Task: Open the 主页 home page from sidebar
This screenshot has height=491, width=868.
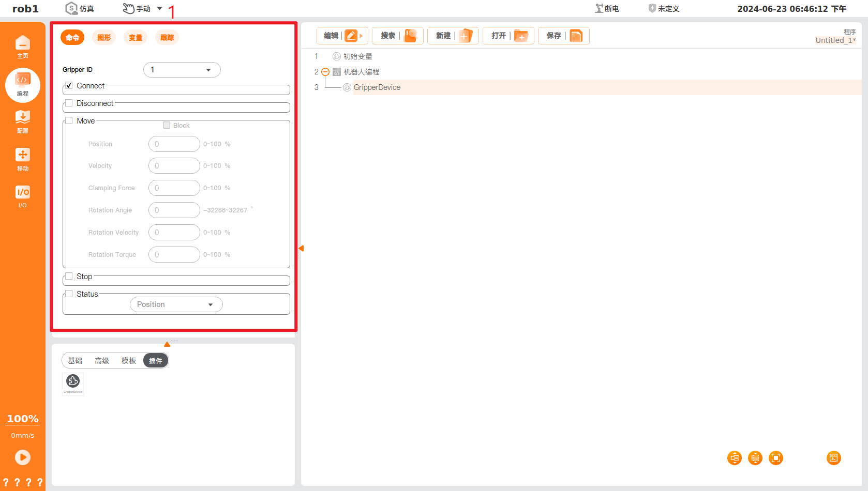Action: pyautogui.click(x=22, y=45)
